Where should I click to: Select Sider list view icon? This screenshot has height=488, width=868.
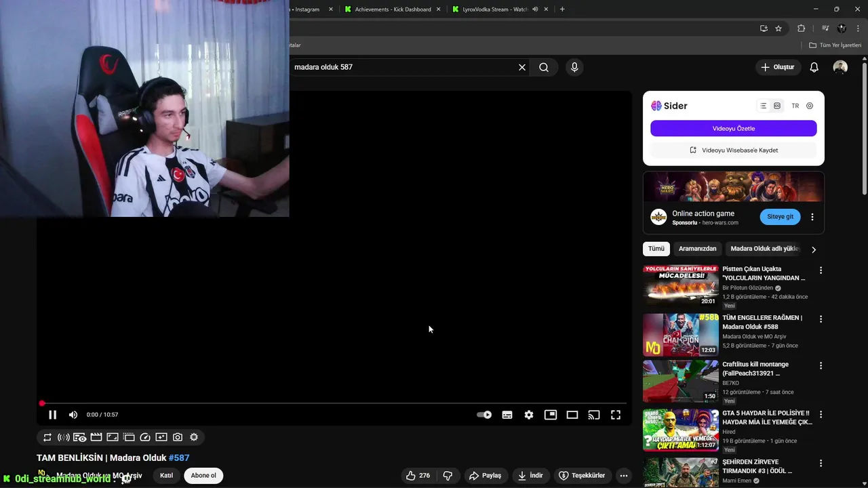click(763, 106)
